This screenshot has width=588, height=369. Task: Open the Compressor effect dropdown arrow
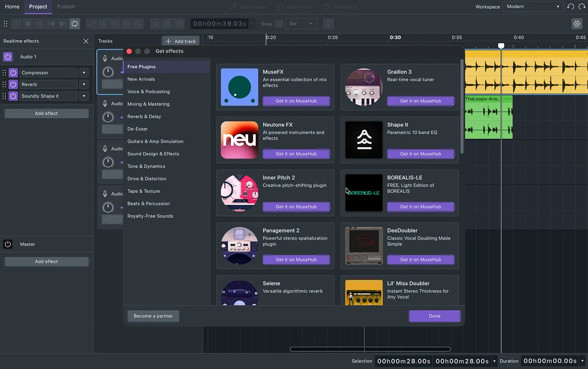click(84, 73)
